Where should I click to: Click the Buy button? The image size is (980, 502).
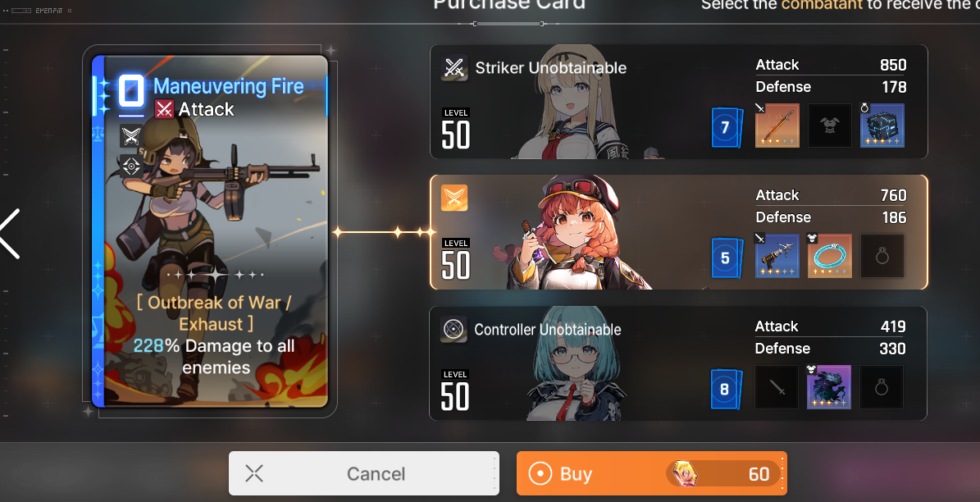(651, 473)
